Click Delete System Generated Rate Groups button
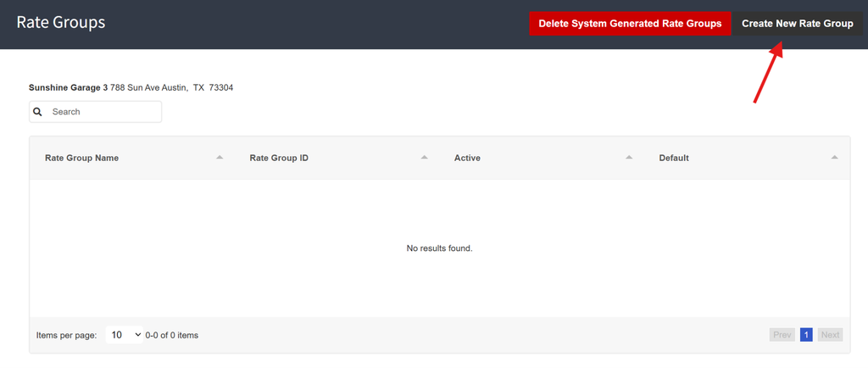Screen dimensions: 868x368 (630, 24)
